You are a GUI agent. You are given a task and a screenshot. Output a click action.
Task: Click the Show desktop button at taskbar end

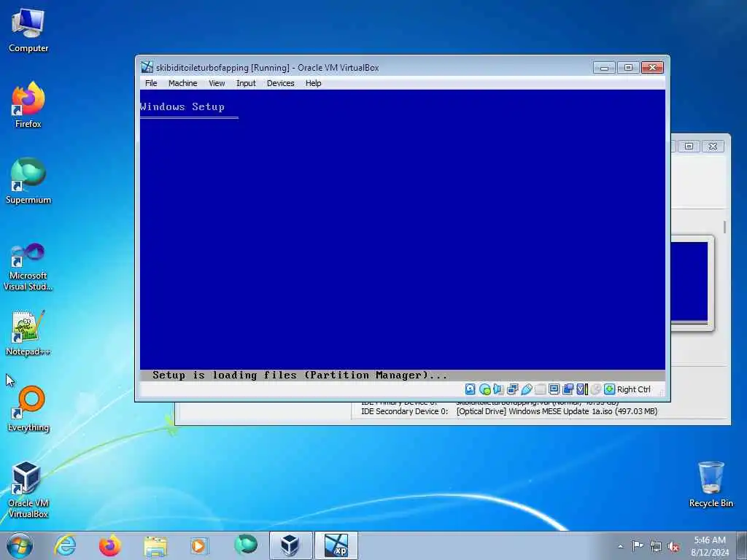(x=742, y=545)
